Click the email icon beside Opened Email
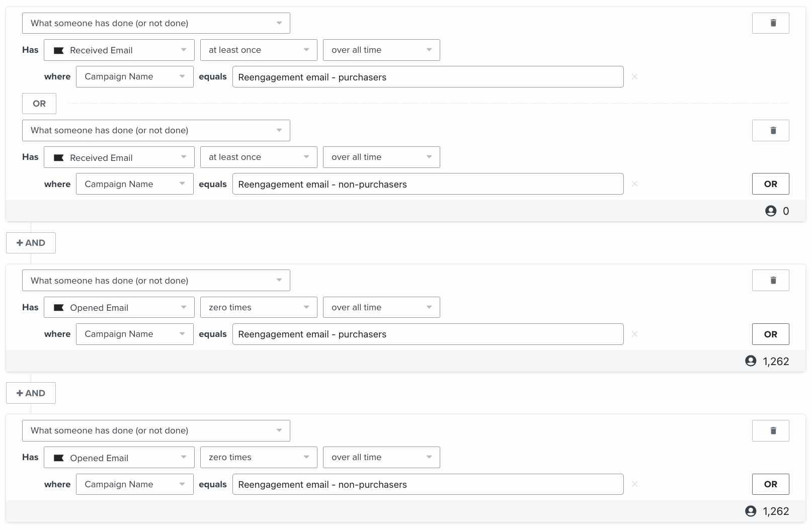812x530 pixels. click(59, 307)
